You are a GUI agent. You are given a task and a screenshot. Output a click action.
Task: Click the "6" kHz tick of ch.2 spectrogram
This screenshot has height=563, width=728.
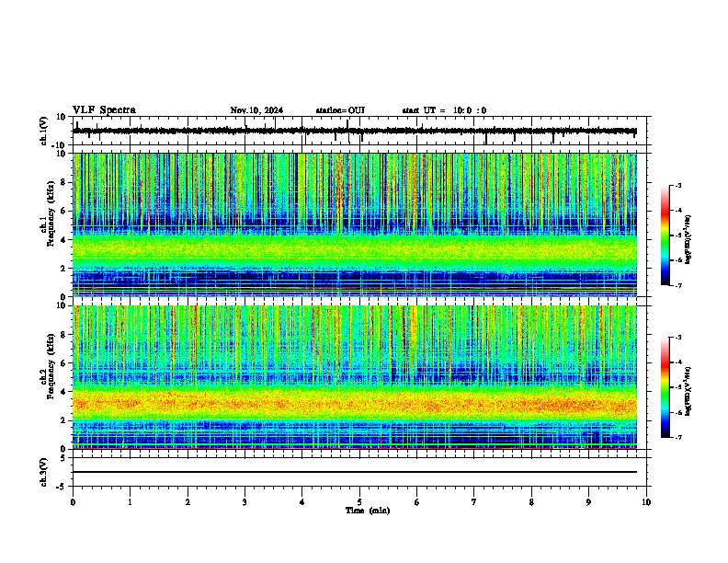64,363
